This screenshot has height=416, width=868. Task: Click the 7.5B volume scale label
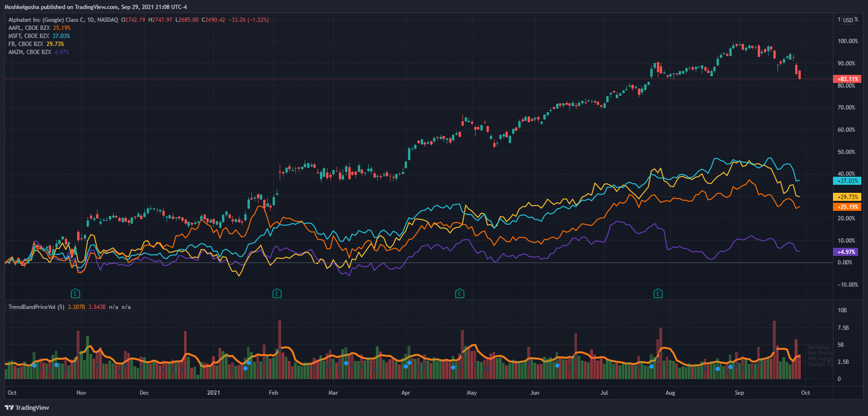[x=843, y=328]
